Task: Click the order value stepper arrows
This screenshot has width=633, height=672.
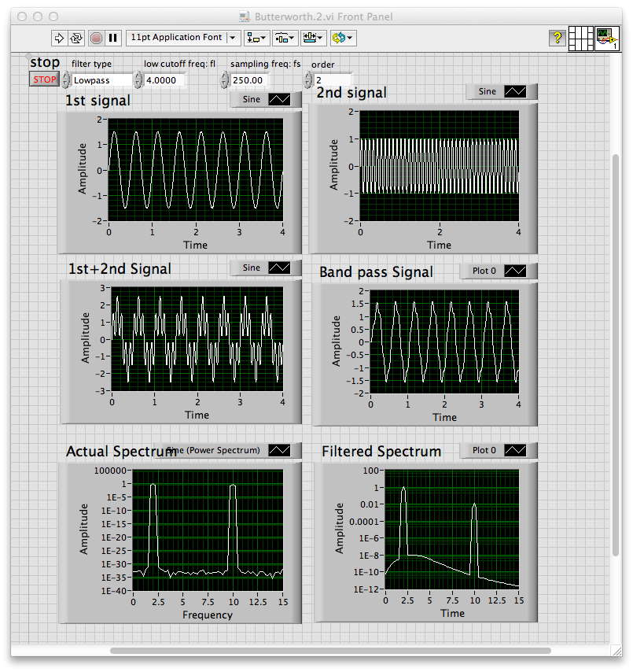Action: pyautogui.click(x=307, y=80)
